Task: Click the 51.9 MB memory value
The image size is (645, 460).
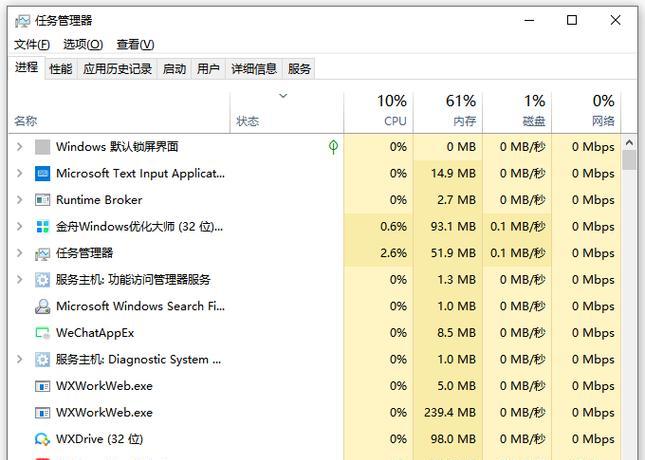Action: pos(453,253)
